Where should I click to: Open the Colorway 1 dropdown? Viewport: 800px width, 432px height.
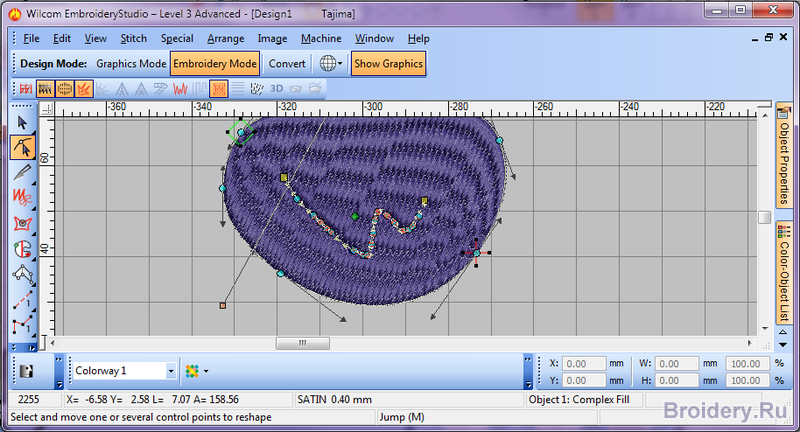pos(171,371)
